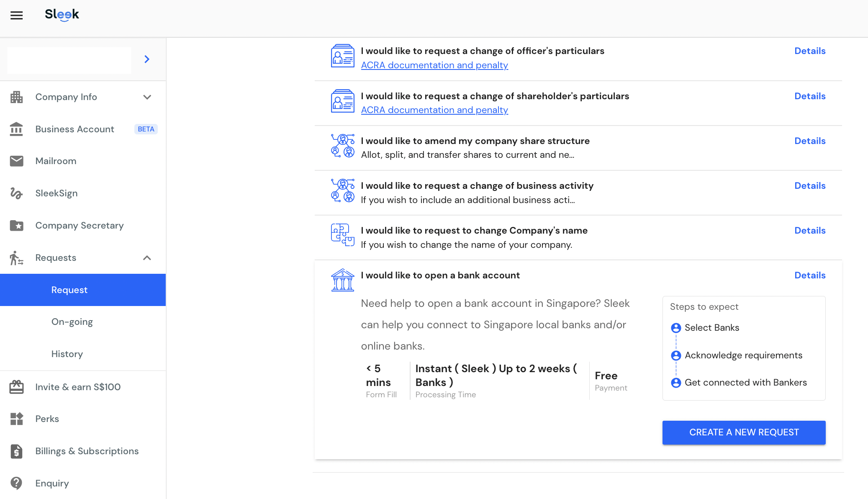This screenshot has height=499, width=868.
Task: Open Perks in sidebar
Action: click(x=47, y=419)
